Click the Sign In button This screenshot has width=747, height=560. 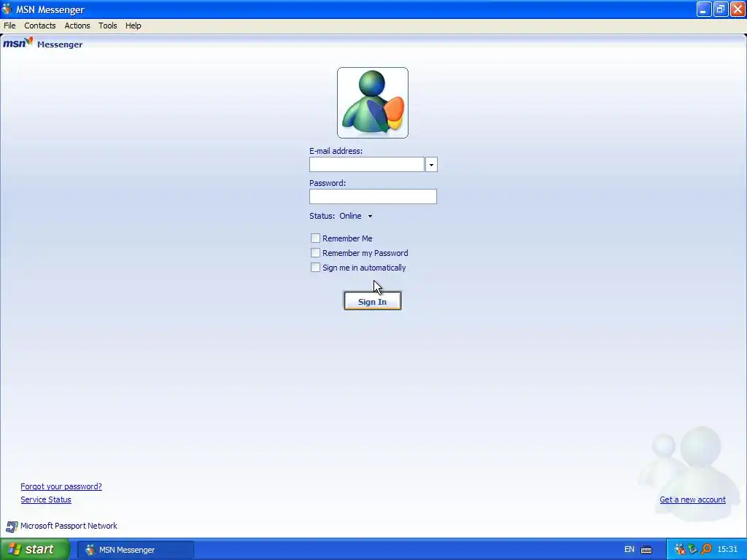pos(373,301)
